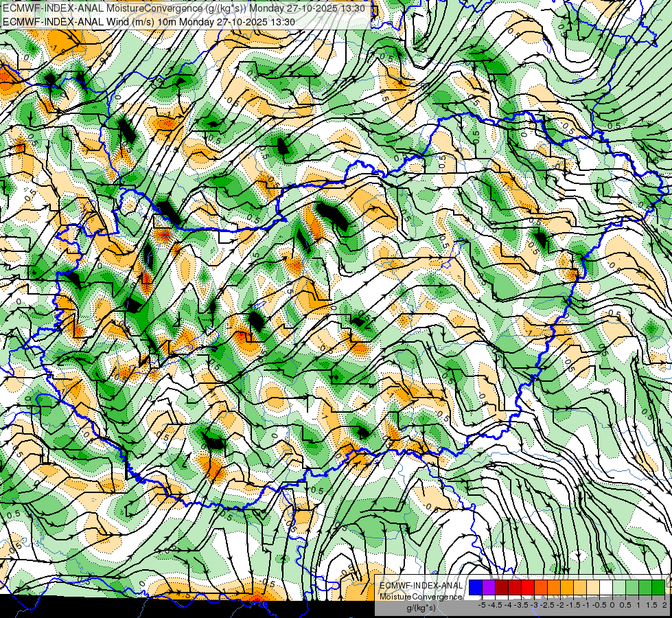Click the -5 legend tick label
This screenshot has height=618, width=672.
pyautogui.click(x=482, y=605)
